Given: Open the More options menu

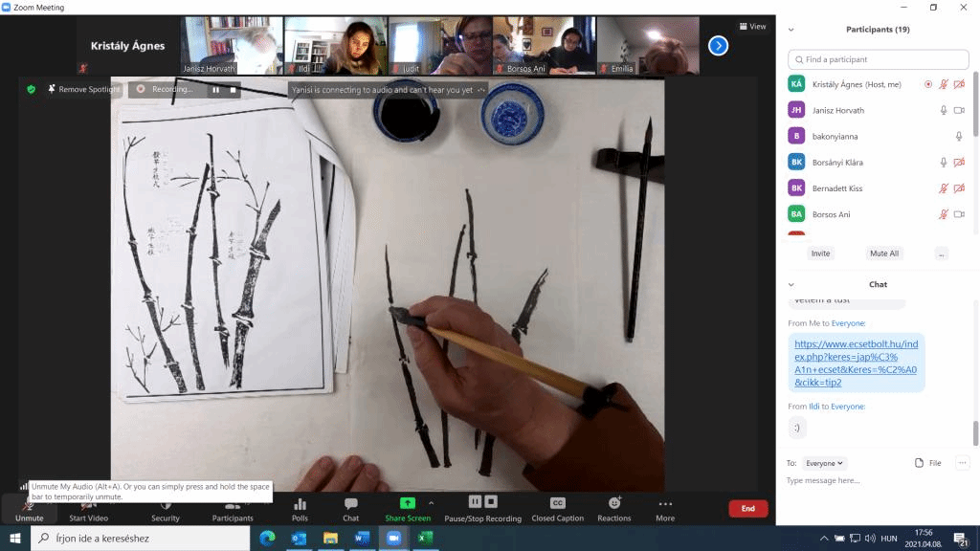Looking at the screenshot, I should 665,509.
